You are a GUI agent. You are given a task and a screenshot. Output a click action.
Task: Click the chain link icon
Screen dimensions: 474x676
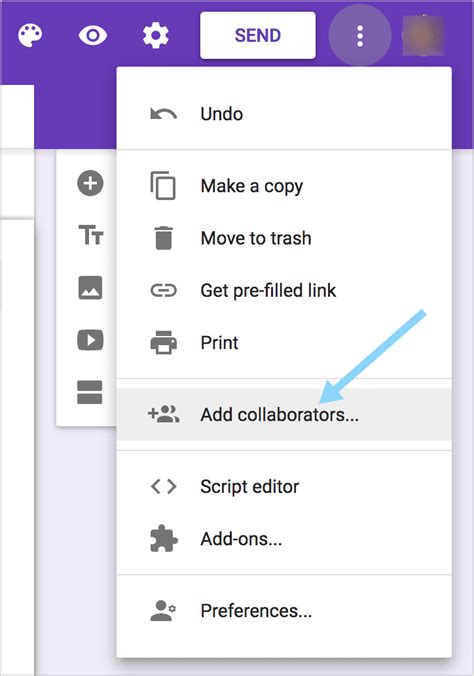pos(163,291)
